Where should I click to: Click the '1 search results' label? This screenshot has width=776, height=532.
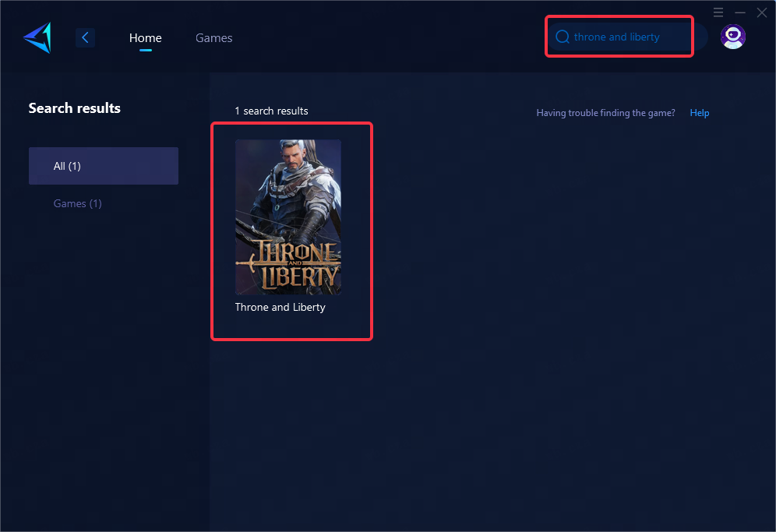[271, 111]
